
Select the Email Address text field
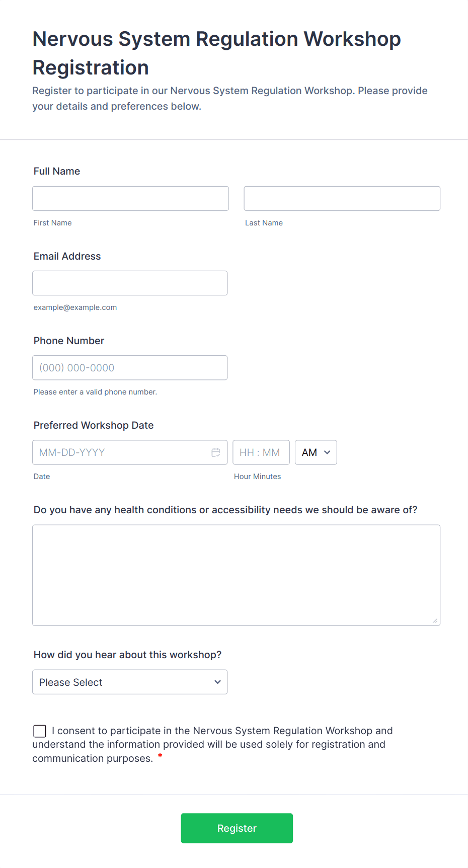[130, 283]
